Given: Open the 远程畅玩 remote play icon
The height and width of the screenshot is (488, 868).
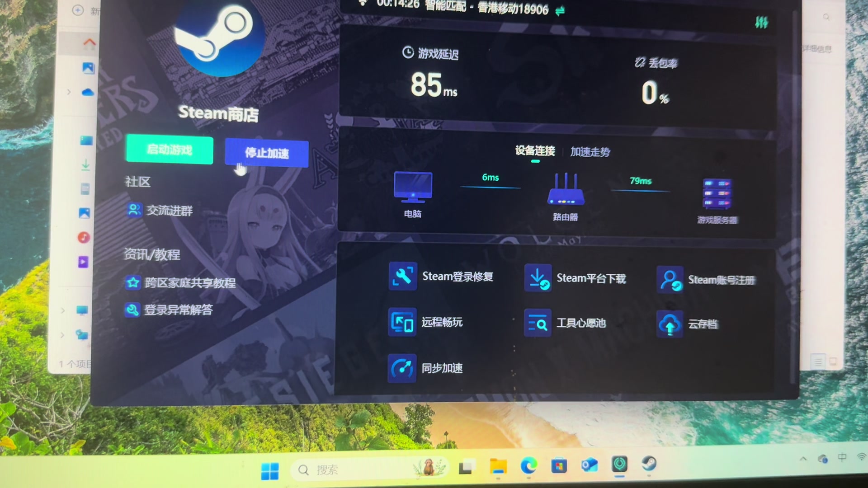Looking at the screenshot, I should pos(402,322).
